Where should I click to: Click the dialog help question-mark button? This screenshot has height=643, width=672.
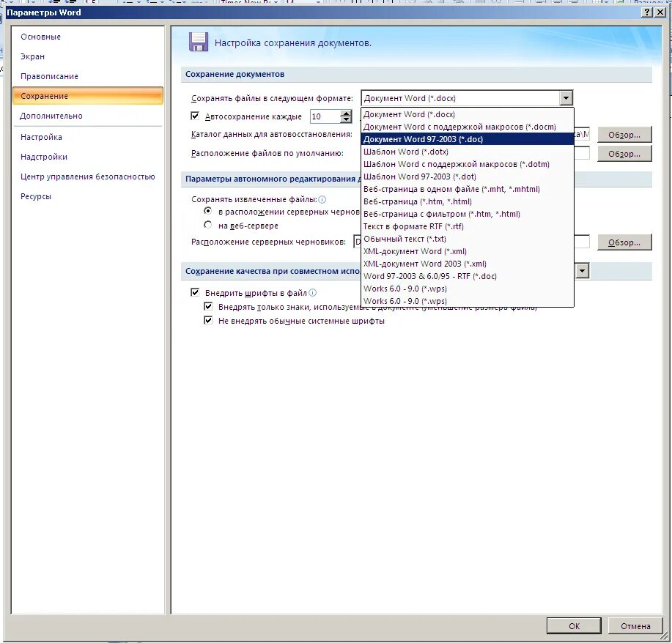coord(647,12)
